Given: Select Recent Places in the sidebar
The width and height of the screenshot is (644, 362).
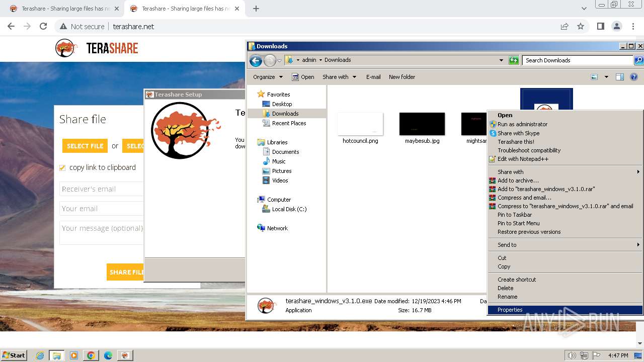Looking at the screenshot, I should [289, 123].
